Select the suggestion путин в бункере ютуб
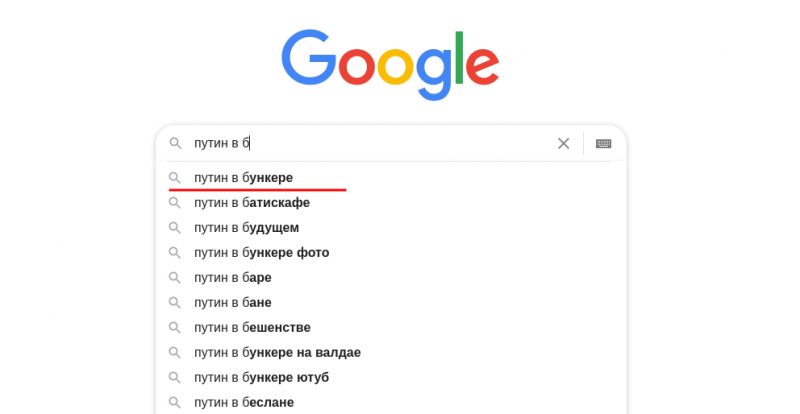Image resolution: width=800 pixels, height=414 pixels. pos(391,378)
